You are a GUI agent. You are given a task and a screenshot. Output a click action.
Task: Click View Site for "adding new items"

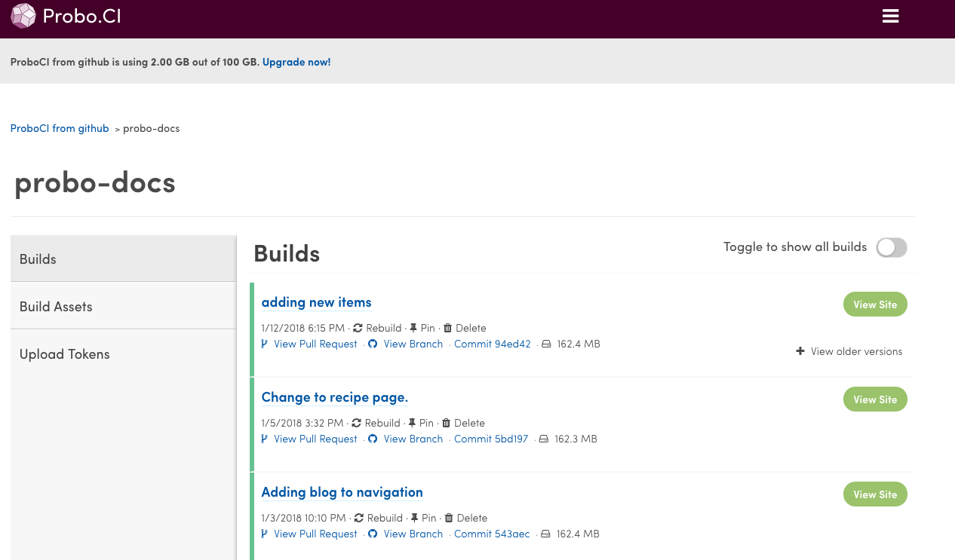pyautogui.click(x=875, y=304)
